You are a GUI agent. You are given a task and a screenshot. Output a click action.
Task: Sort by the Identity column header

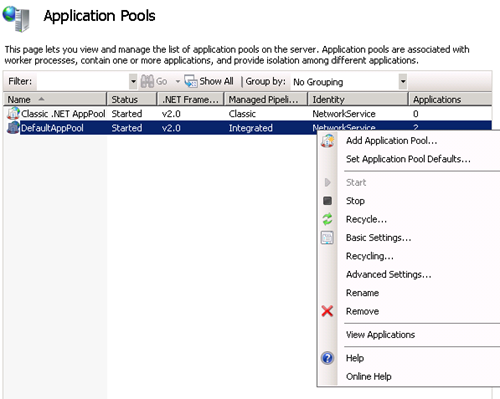click(358, 99)
